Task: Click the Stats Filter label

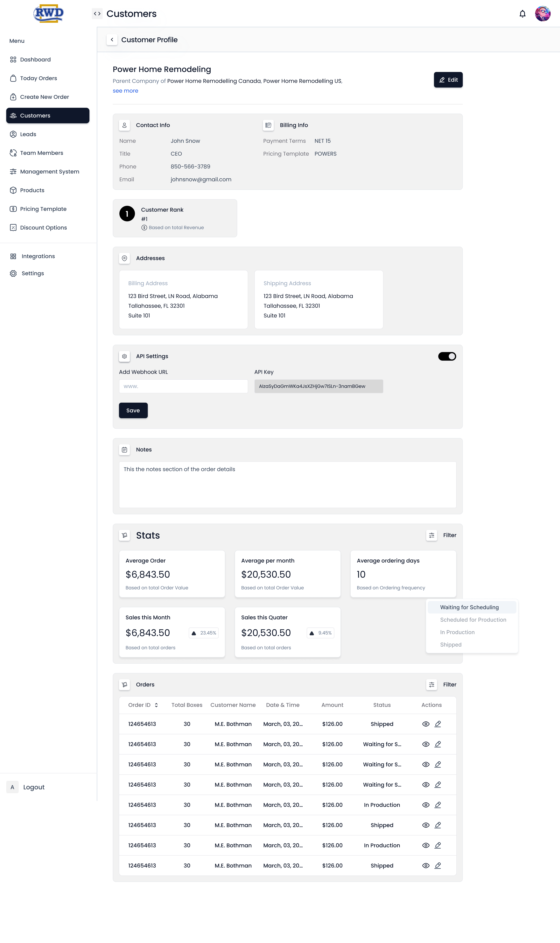Action: pos(449,535)
